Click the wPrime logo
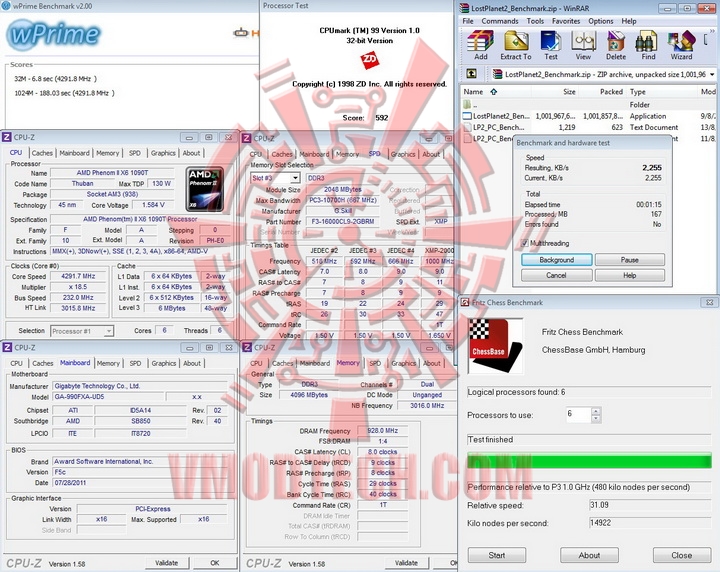Viewport: 720px width, 572px height. coord(54,35)
